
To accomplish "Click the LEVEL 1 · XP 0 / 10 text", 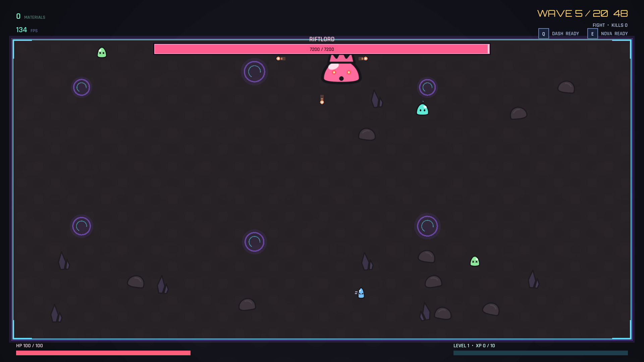I will click(x=474, y=346).
